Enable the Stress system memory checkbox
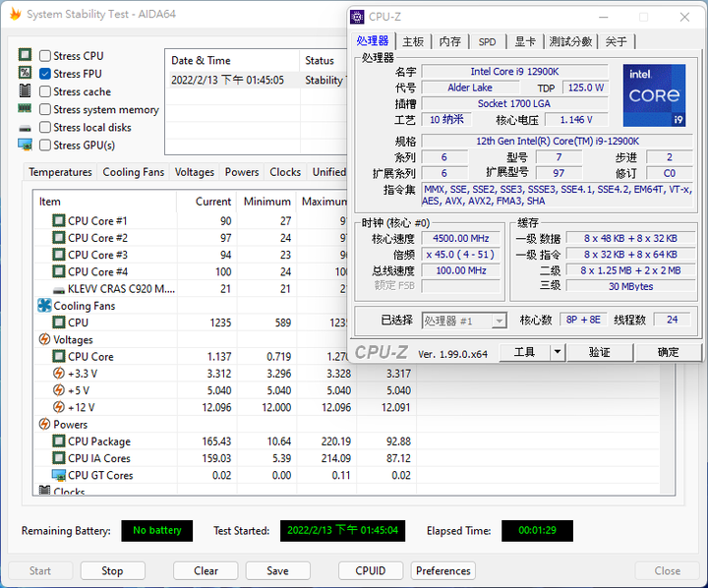 tap(44, 109)
